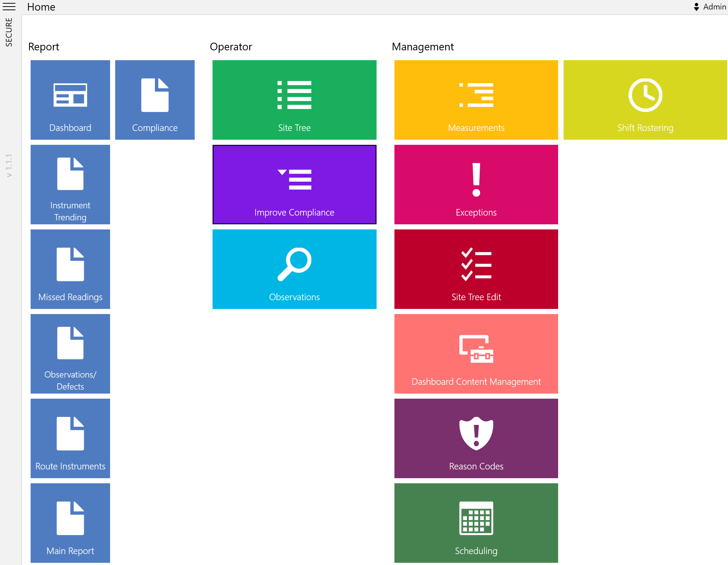Click the Operator section heading
Image resolution: width=728 pixels, height=565 pixels.
click(x=231, y=47)
